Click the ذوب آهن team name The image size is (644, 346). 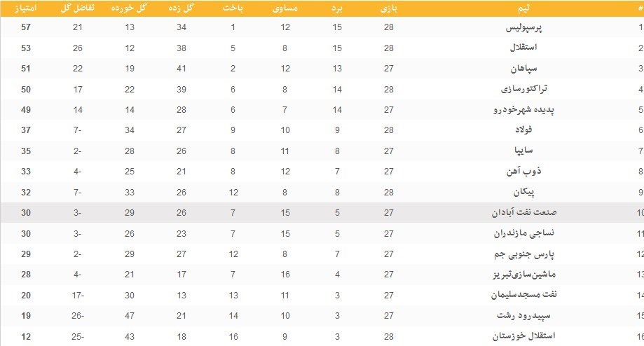[538, 172]
